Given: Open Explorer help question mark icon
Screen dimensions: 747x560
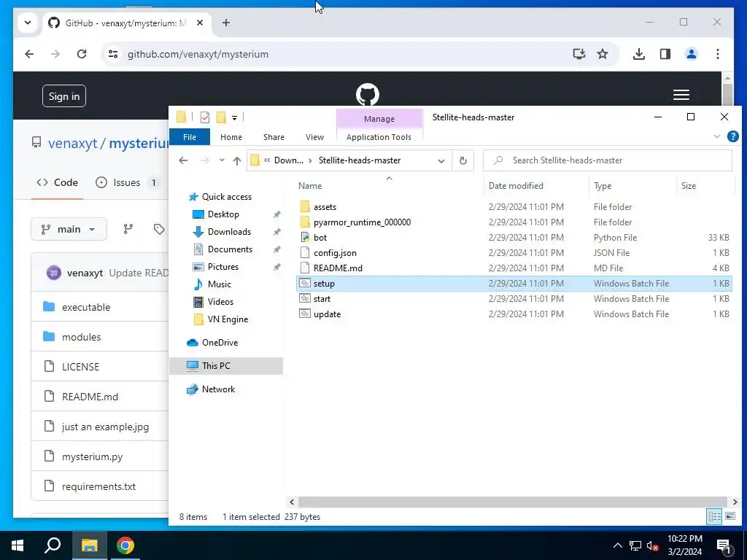Looking at the screenshot, I should coord(732,136).
